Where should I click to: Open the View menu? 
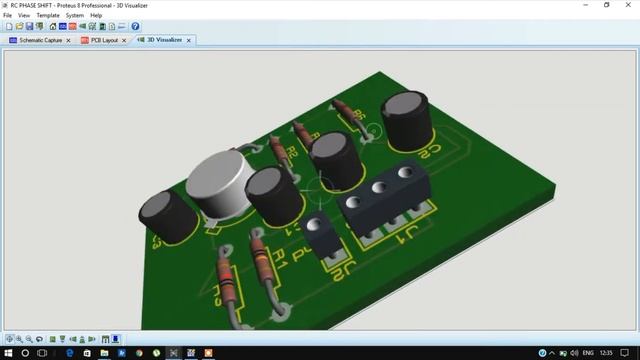(x=24, y=16)
